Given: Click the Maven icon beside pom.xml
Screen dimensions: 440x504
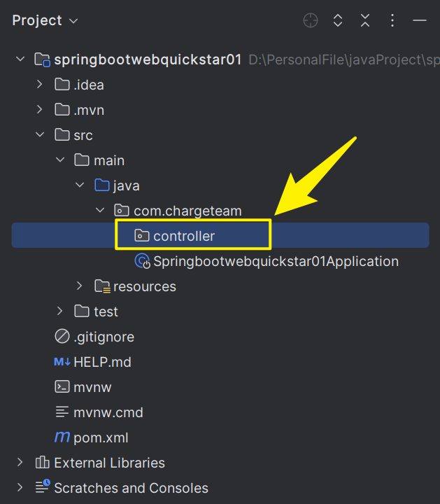Looking at the screenshot, I should coord(62,437).
